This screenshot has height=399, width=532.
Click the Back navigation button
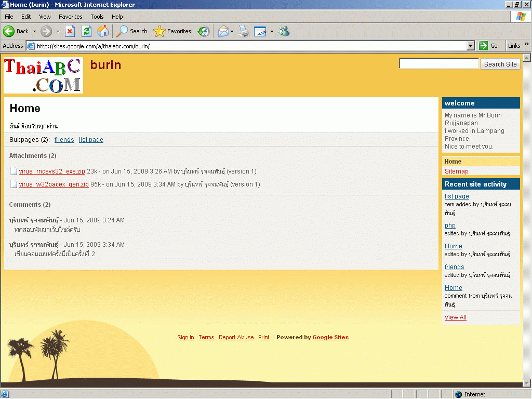(x=16, y=31)
